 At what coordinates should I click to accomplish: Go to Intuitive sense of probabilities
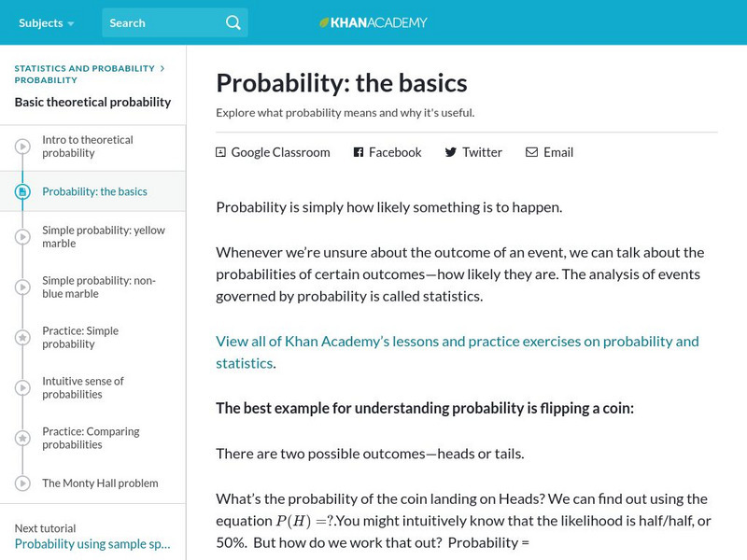(82, 387)
